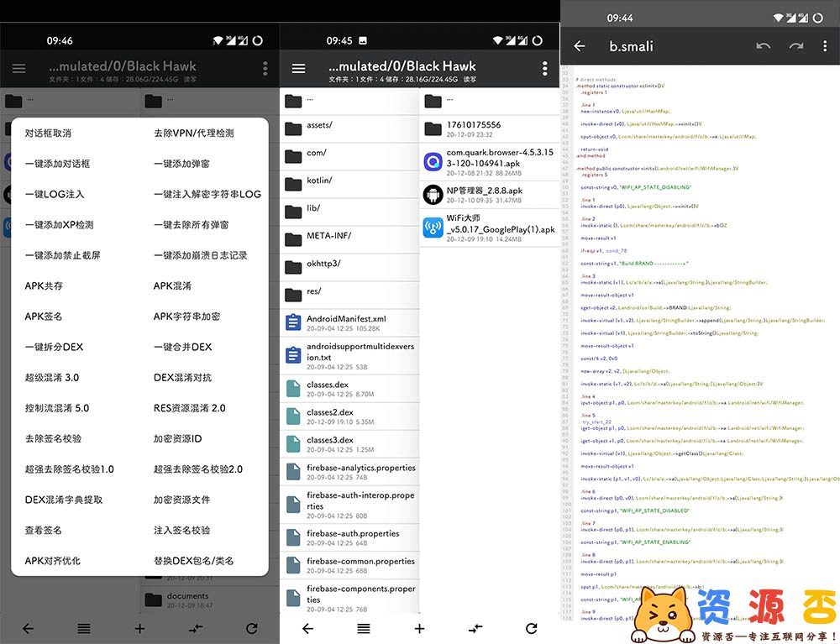Choose 超级混淆 3.0 option

pyautogui.click(x=51, y=377)
